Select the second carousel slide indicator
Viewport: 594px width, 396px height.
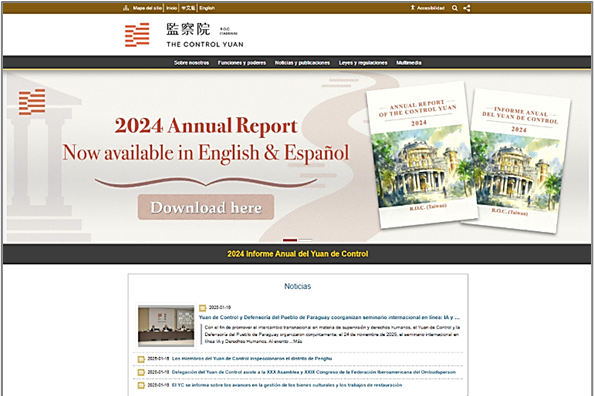(305, 240)
